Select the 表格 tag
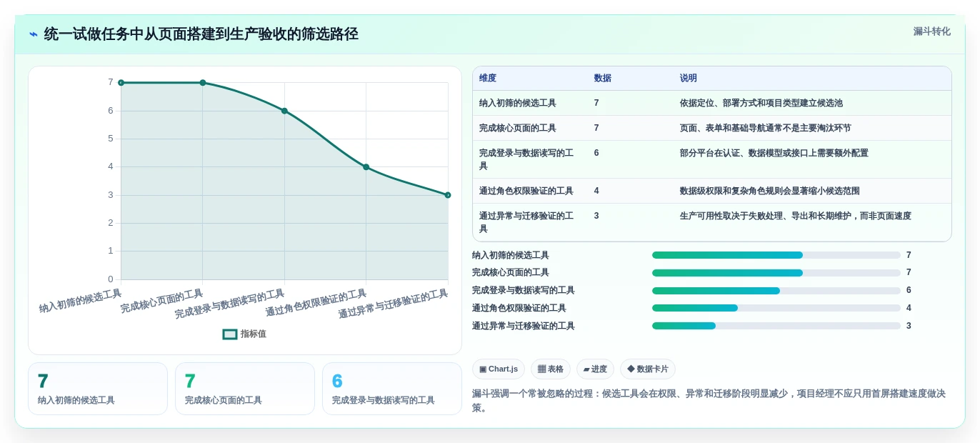This screenshot has width=980, height=443. (551, 369)
